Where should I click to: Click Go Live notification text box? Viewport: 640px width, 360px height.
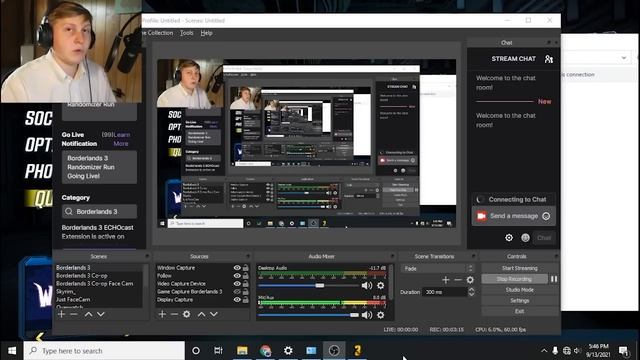point(99,167)
